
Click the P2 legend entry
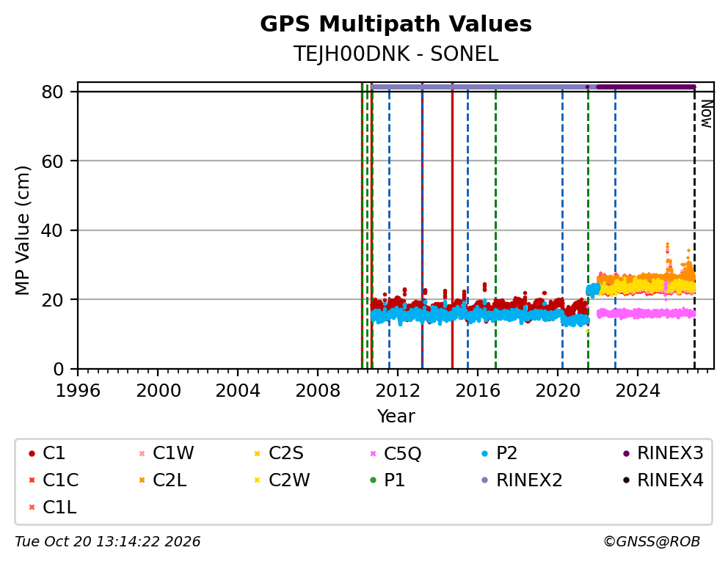(x=500, y=453)
